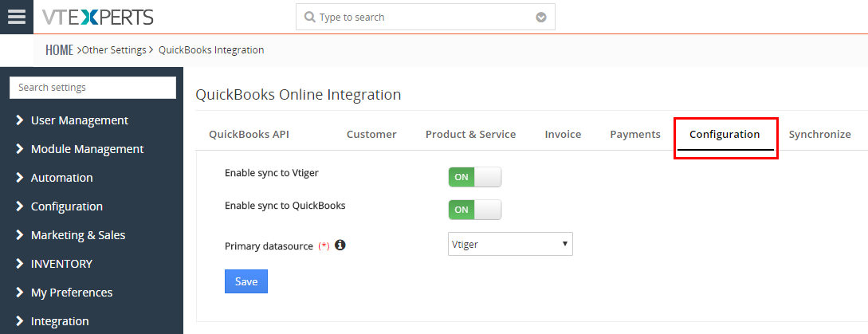Click Primary datasource info icon
Viewport: 868px width, 334px height.
pyautogui.click(x=340, y=245)
